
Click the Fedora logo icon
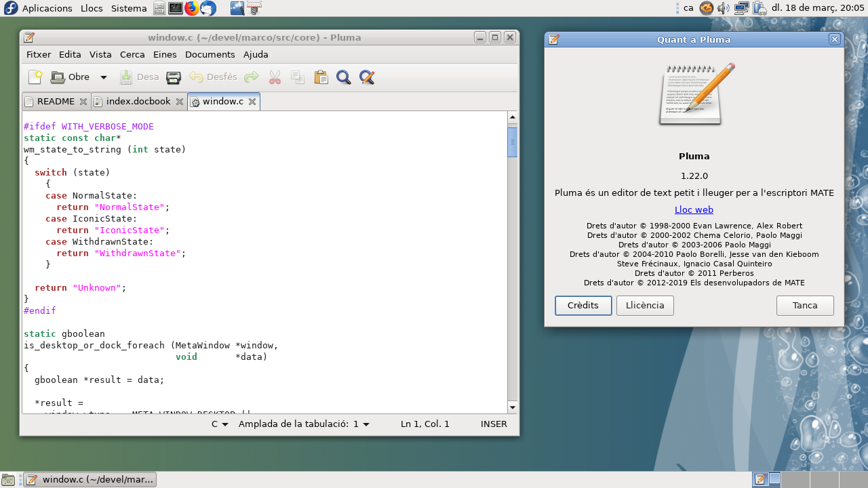(x=11, y=8)
